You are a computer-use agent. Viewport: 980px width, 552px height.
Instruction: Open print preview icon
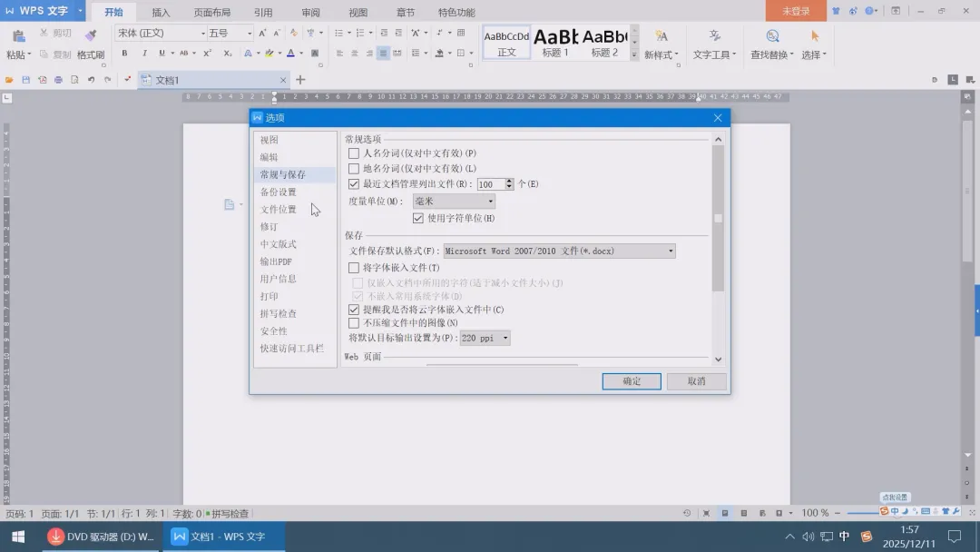pos(74,80)
